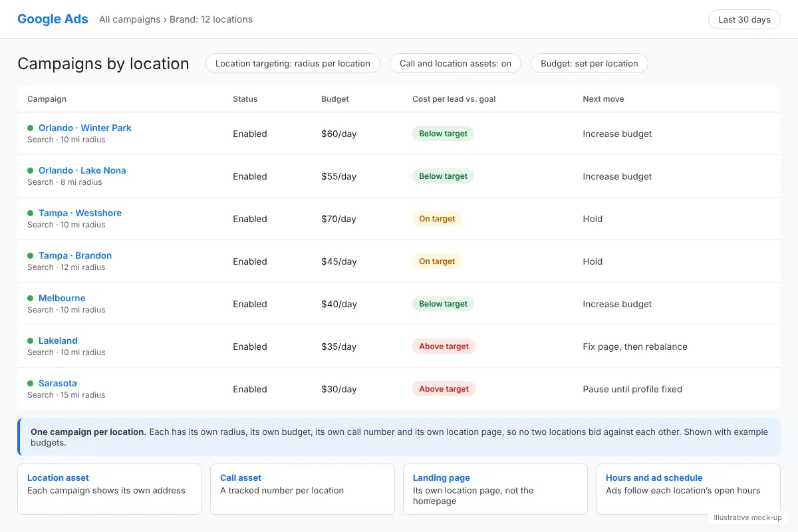Viewport: 798px width, 532px height.
Task: Click the Budget column header
Action: coord(335,99)
